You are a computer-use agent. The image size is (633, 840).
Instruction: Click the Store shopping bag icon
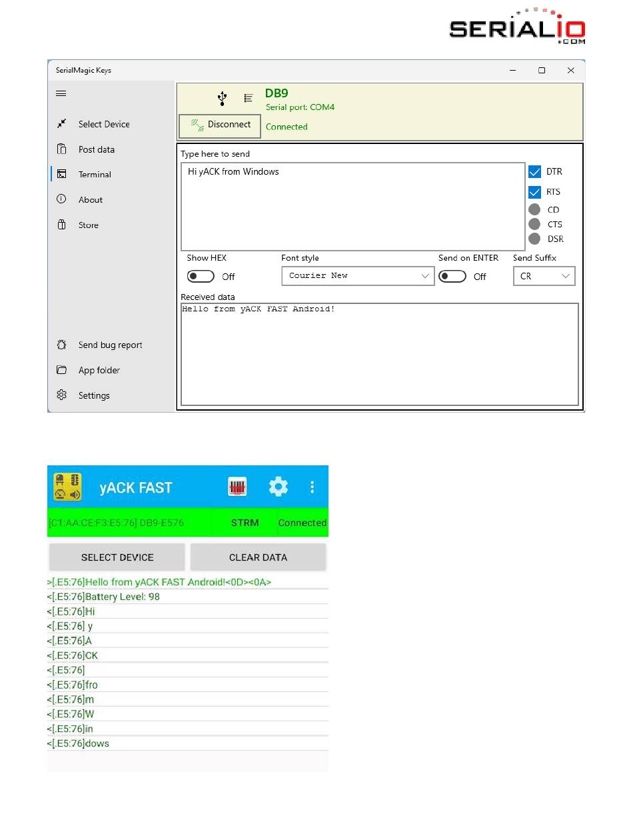61,224
